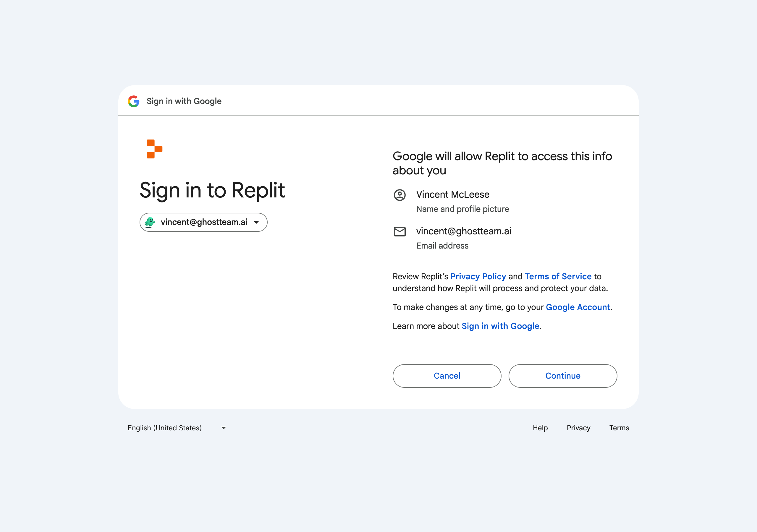Click the orange Replit logo
Viewport: 757px width, 532px height.
pyautogui.click(x=154, y=149)
